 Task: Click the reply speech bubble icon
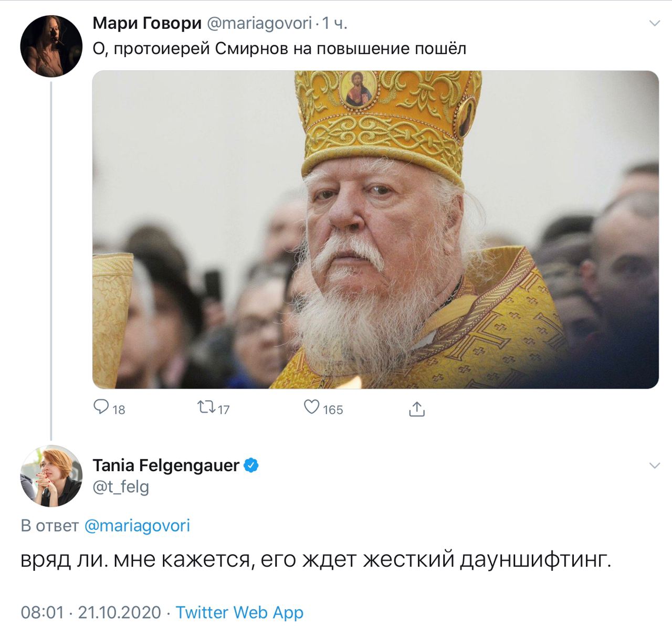[101, 408]
